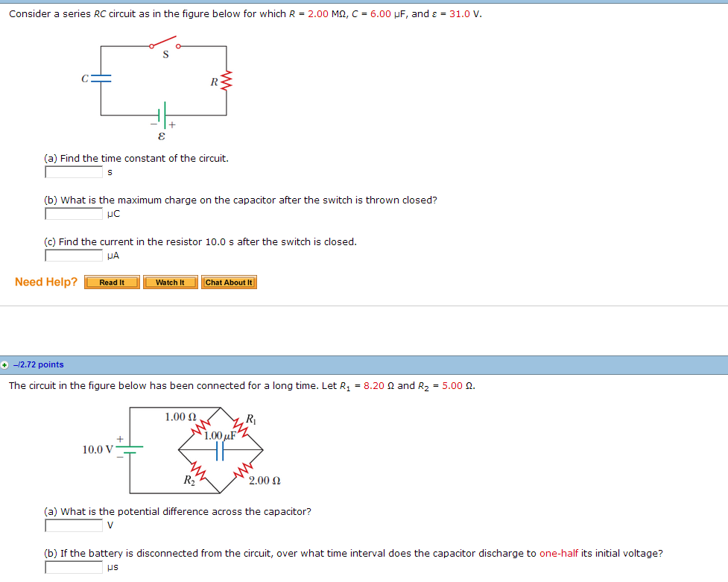The image size is (728, 582).
Task: Click the discharge time μs answer box
Action: click(73, 566)
